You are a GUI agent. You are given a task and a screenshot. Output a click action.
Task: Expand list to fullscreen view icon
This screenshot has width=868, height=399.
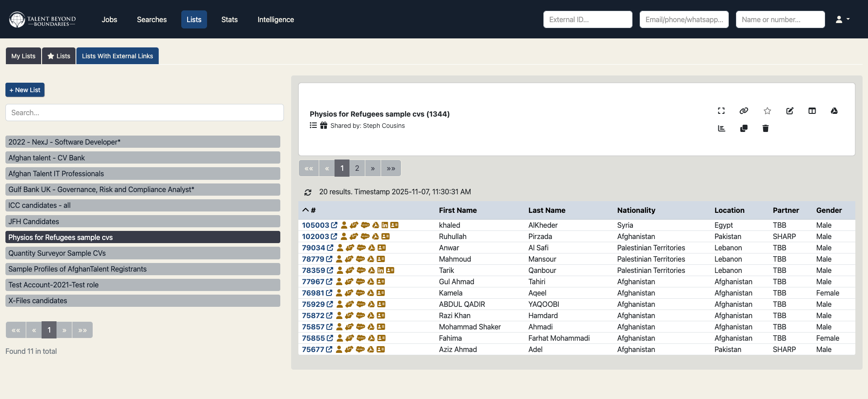[721, 111]
